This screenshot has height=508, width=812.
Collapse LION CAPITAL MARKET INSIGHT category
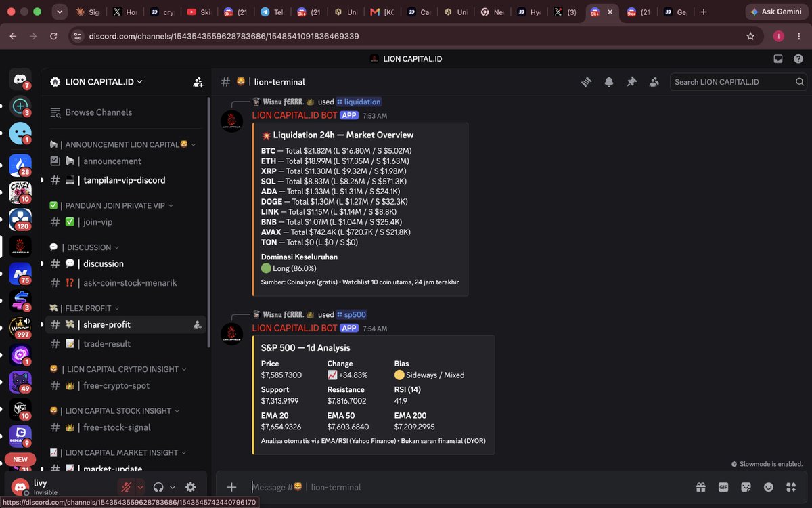point(118,452)
